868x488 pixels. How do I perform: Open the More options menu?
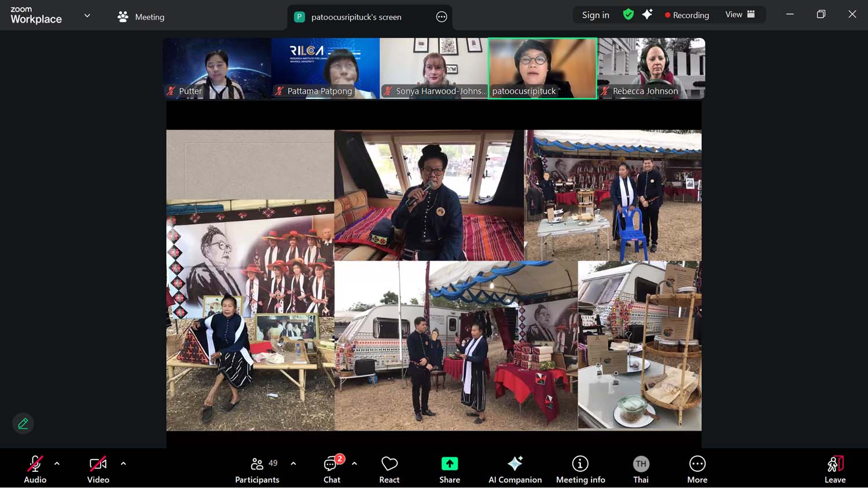click(697, 469)
